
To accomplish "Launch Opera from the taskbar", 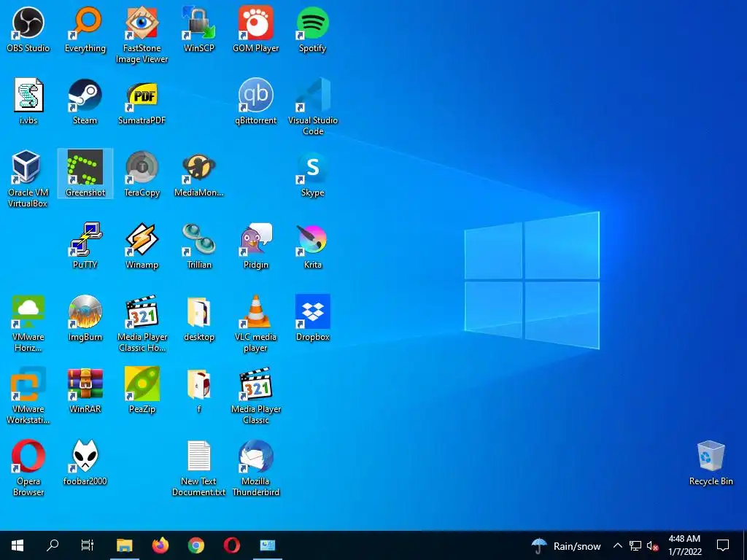I will click(x=232, y=545).
